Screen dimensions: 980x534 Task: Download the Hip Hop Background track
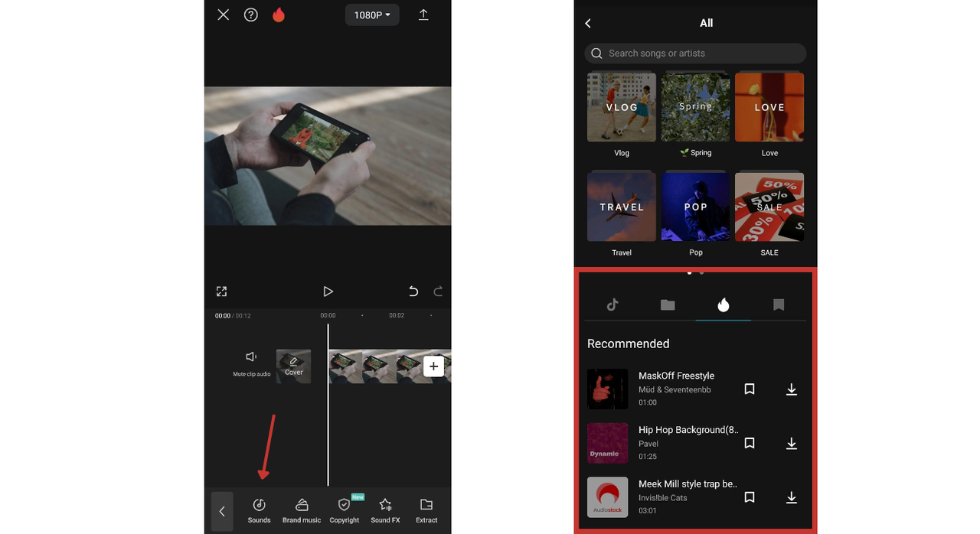792,443
